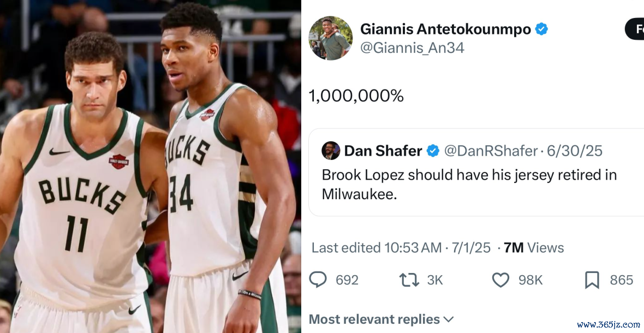Open the Bucks players photo

[150, 166]
